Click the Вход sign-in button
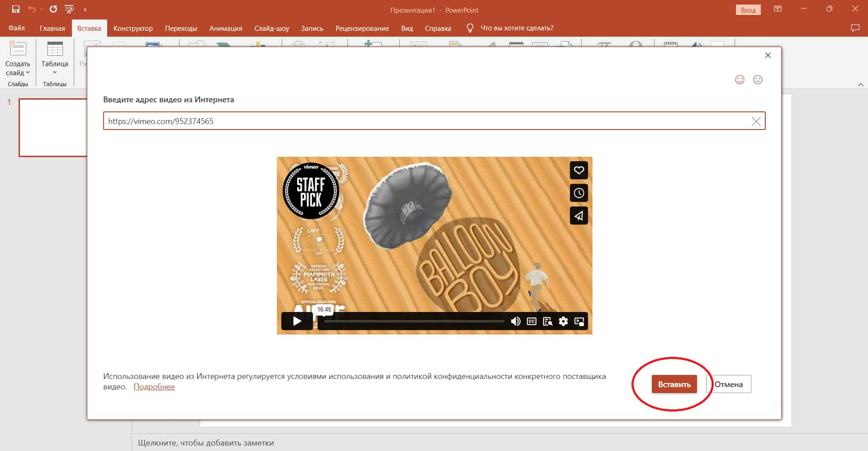The height and width of the screenshot is (451, 868). [748, 10]
